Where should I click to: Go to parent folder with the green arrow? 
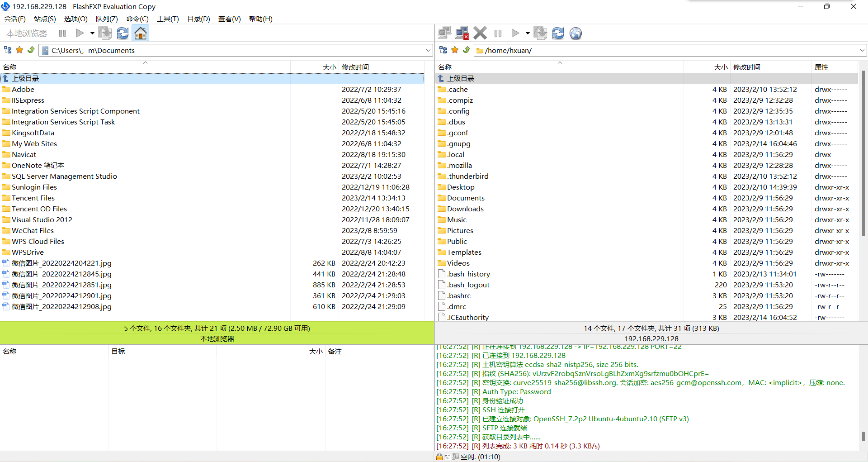pos(31,50)
